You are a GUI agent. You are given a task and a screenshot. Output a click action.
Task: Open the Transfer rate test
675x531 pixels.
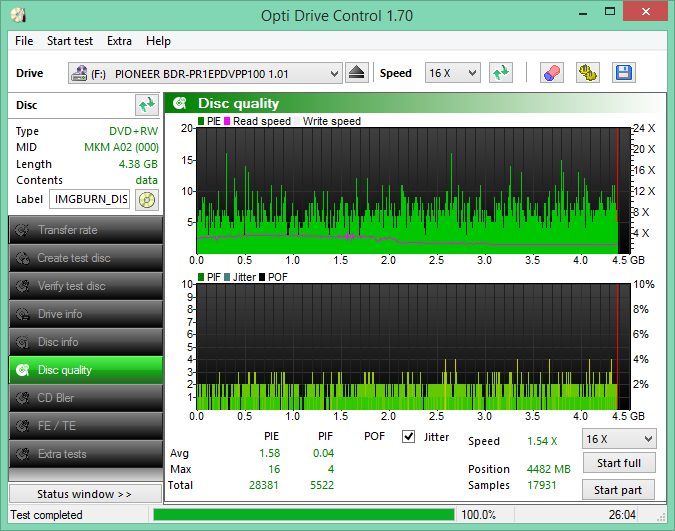coord(86,230)
